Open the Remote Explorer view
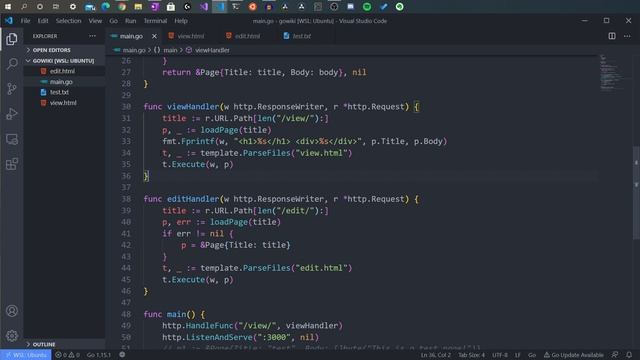The height and width of the screenshot is (360, 640). point(12,139)
